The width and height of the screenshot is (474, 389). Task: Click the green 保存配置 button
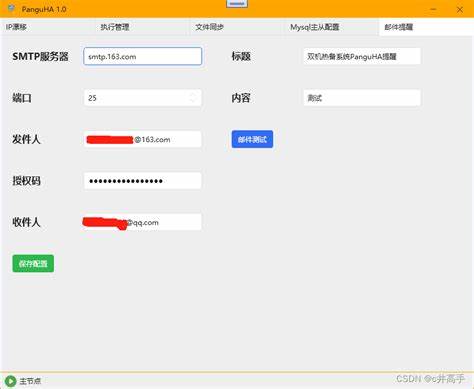click(33, 263)
